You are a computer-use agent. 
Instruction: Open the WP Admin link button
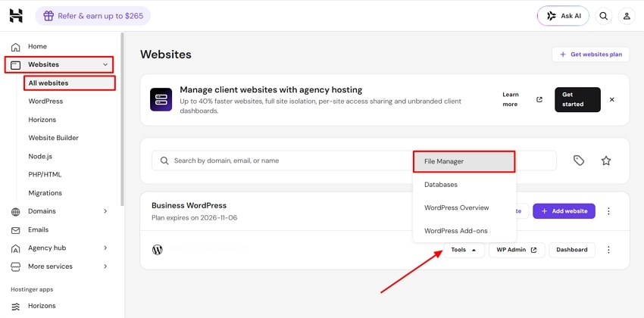517,249
